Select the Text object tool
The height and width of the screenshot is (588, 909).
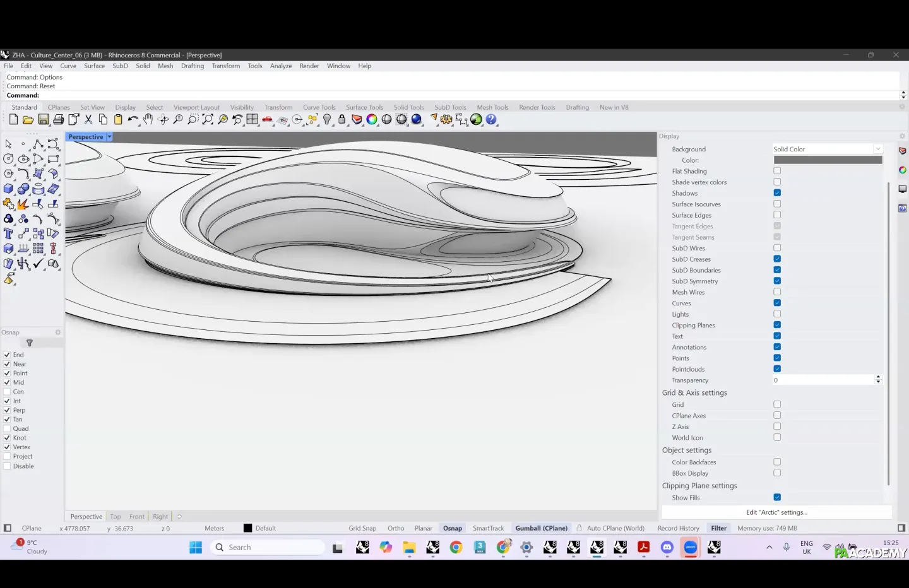8,234
